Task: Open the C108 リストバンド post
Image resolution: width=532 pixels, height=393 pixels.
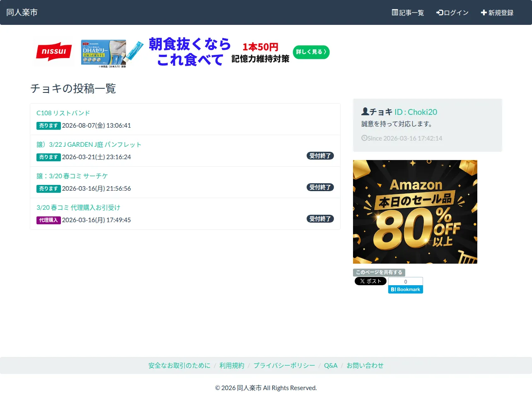Action: click(63, 113)
